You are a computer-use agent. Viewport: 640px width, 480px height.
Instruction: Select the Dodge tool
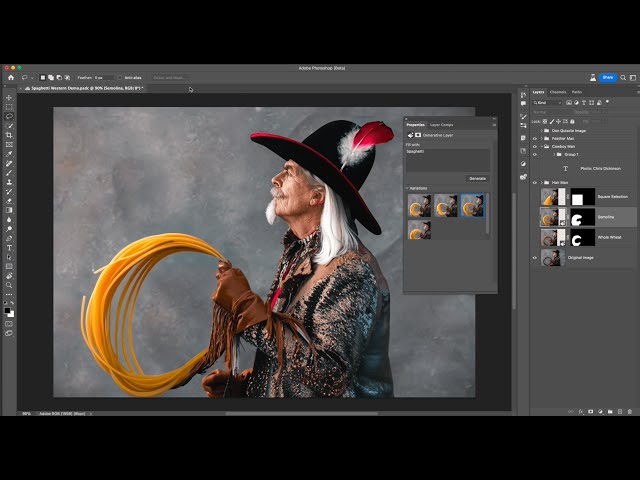[x=9, y=229]
